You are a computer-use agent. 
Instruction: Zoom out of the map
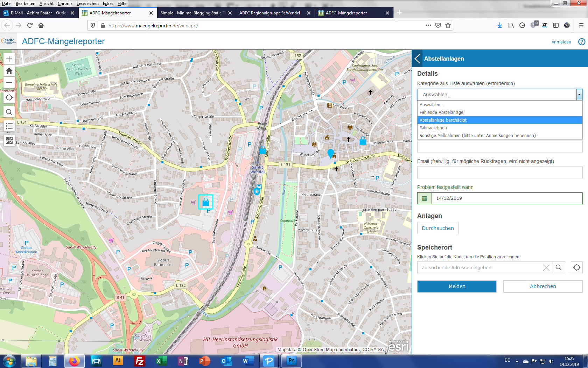click(x=9, y=83)
